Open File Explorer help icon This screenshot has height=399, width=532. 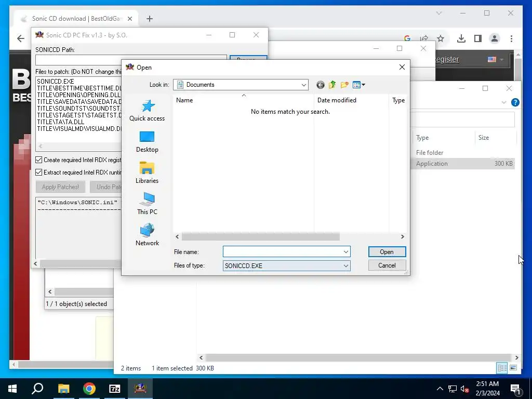[x=515, y=102]
